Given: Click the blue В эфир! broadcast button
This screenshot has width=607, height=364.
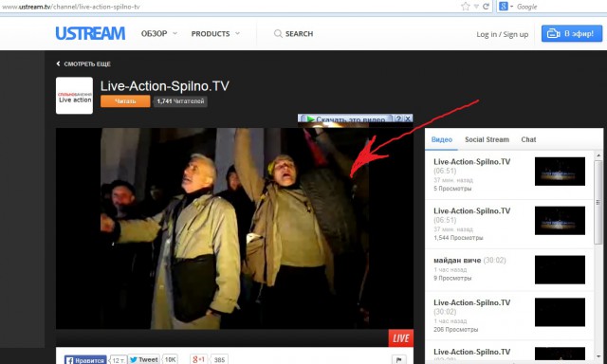Looking at the screenshot, I should (571, 34).
